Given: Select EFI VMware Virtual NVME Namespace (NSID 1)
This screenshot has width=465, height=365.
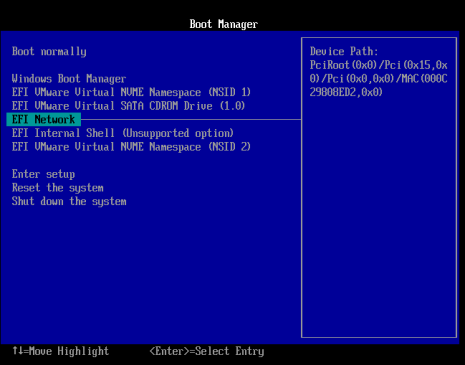Looking at the screenshot, I should click(131, 92).
